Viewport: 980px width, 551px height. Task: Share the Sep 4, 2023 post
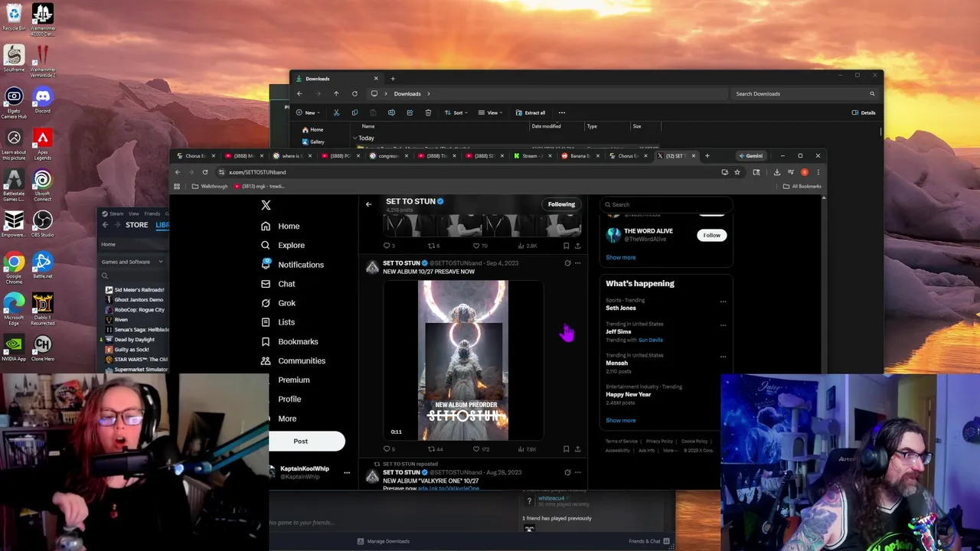(577, 449)
